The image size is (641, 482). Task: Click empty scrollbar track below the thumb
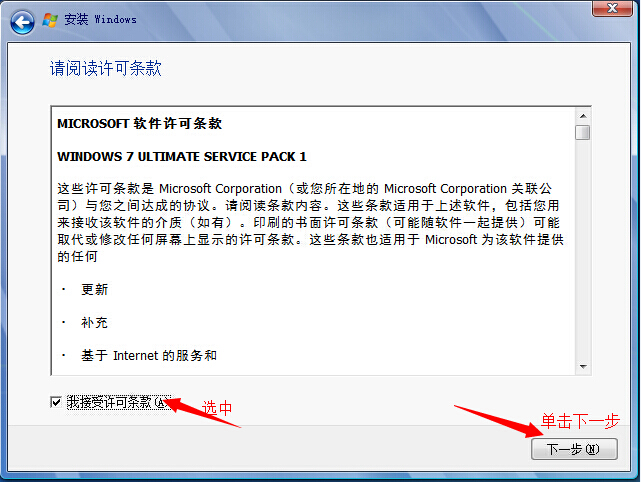(x=583, y=249)
